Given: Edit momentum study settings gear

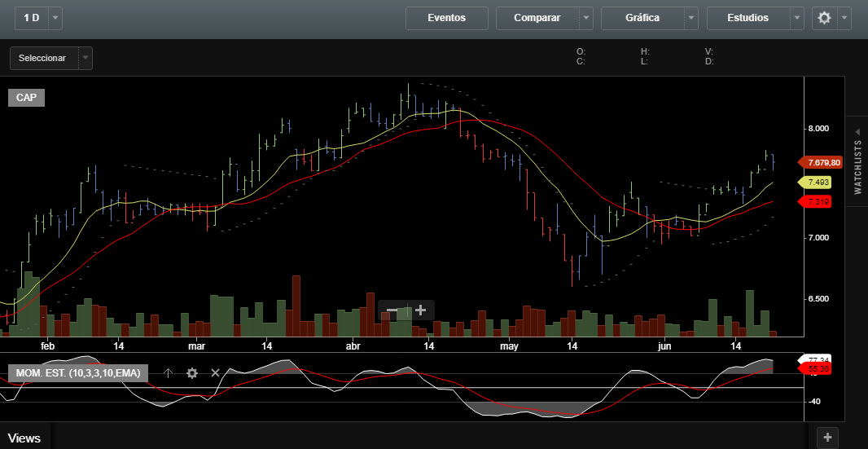Looking at the screenshot, I should pos(192,373).
